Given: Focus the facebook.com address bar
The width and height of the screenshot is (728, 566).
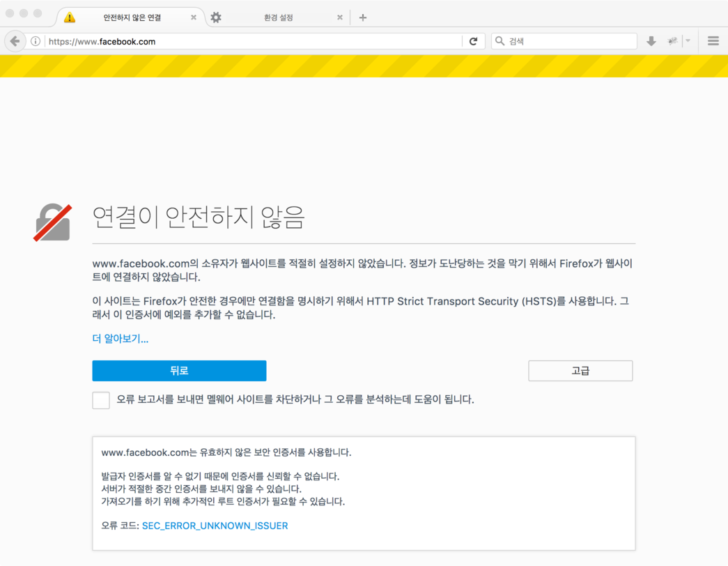Looking at the screenshot, I should coord(254,41).
